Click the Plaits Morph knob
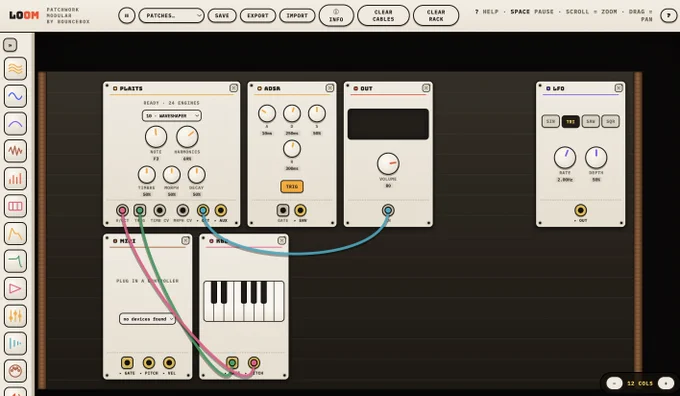Image resolution: width=680 pixels, height=396 pixels. click(x=172, y=175)
